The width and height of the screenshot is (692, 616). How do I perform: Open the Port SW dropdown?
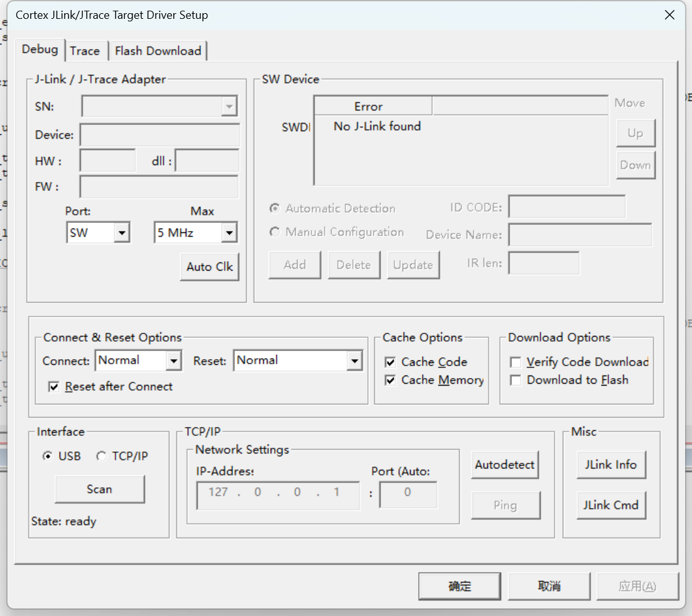pos(98,232)
